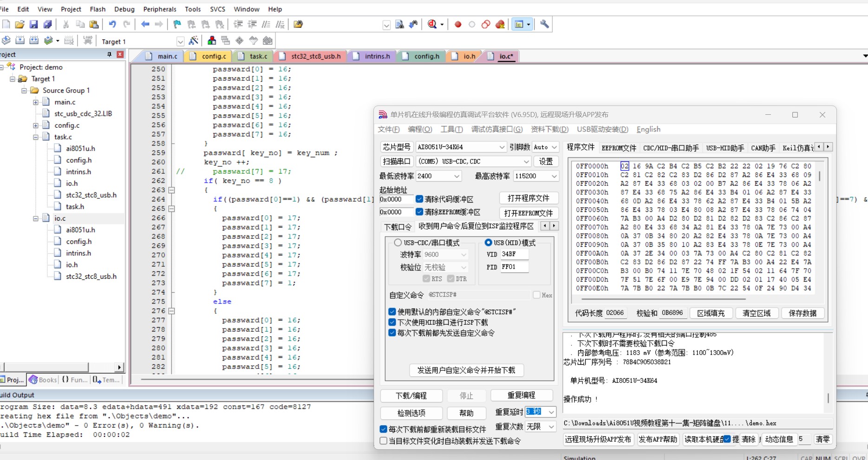Image resolution: width=868 pixels, height=460 pixels.
Task: Switch to the CAN助手 tab
Action: 763,148
